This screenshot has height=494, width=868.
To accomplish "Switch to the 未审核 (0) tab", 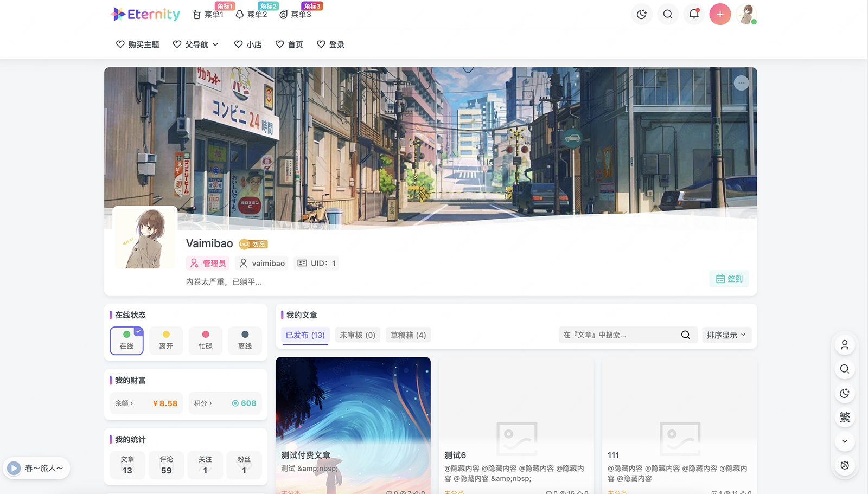I will click(x=358, y=335).
